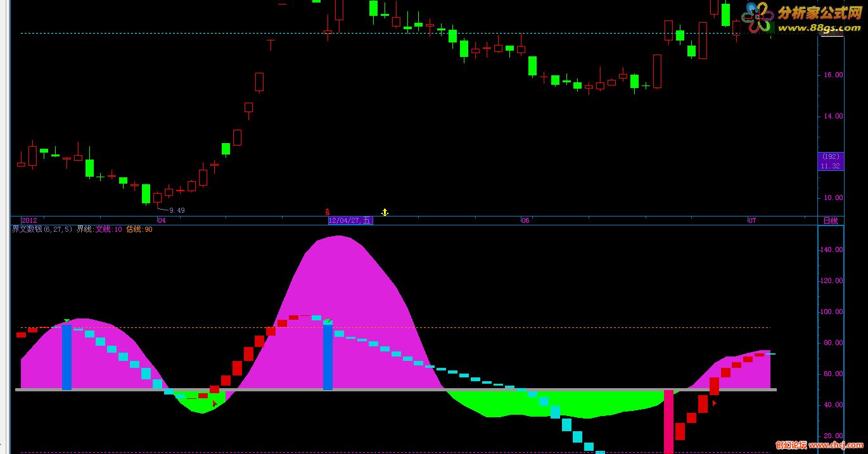Viewport: 868px width, 454px height.
Task: Select the highlighted date 12/04/27,五
Action: (350, 220)
